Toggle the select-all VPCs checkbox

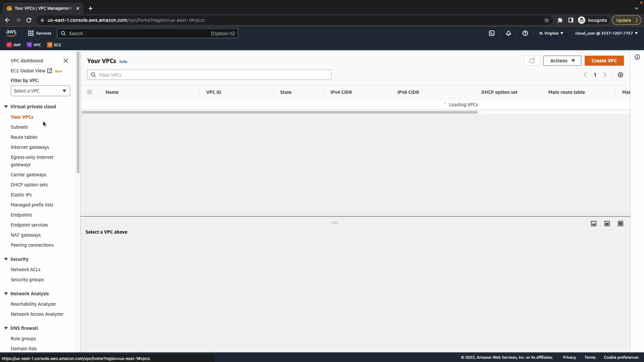tap(90, 92)
